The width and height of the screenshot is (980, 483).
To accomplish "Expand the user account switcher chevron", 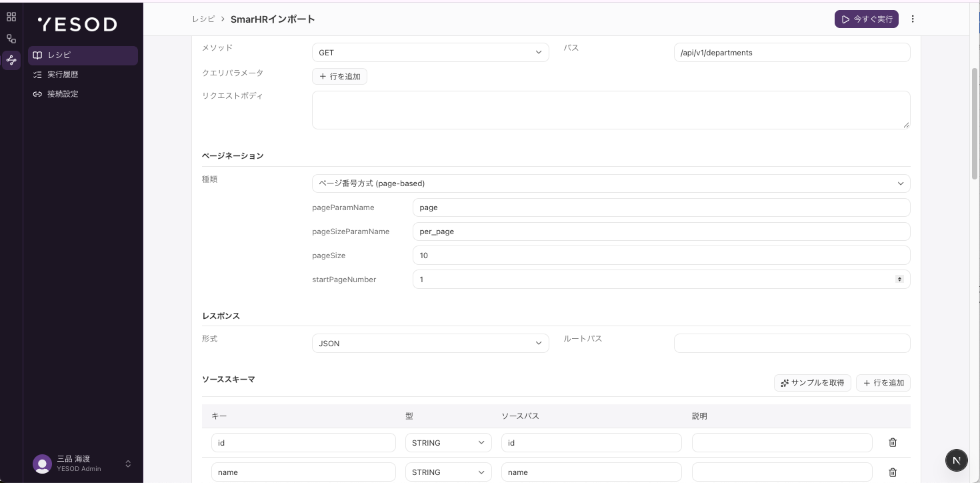I will (x=128, y=464).
